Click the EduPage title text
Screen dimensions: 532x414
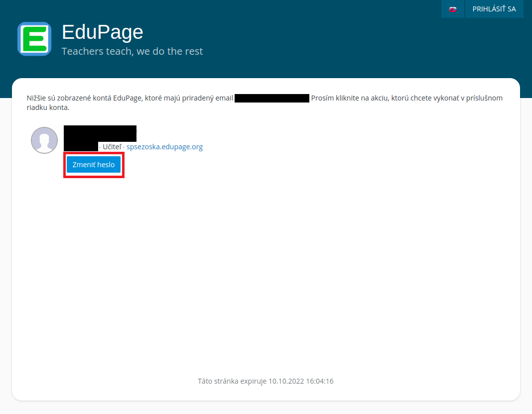tap(103, 32)
